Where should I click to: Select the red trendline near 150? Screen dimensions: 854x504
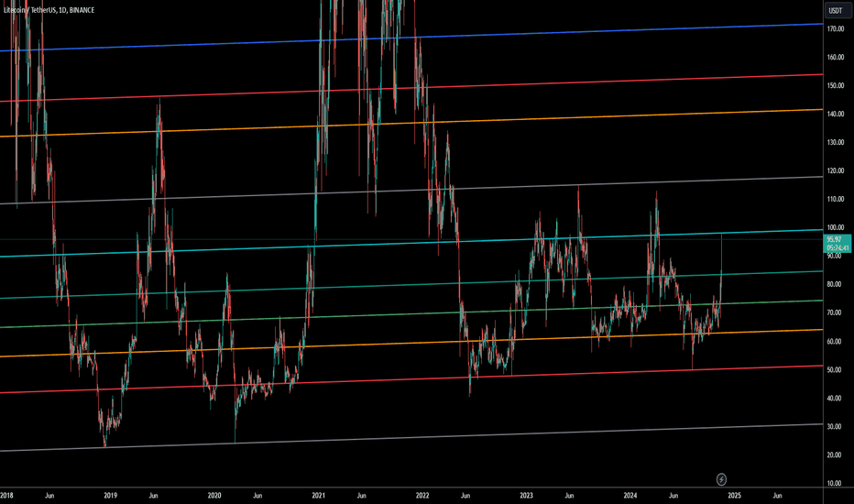pos(411,88)
